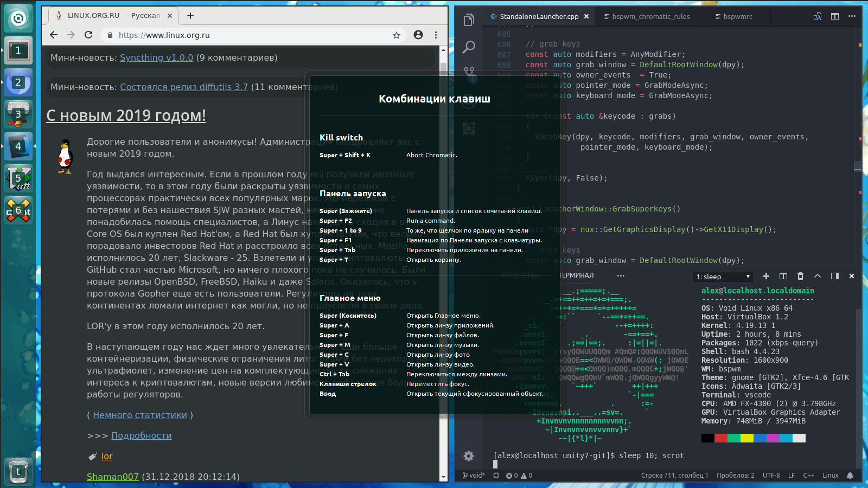Screen dimensions: 868x488
Task: Reload the linux.org.ru page
Action: pos(88,35)
